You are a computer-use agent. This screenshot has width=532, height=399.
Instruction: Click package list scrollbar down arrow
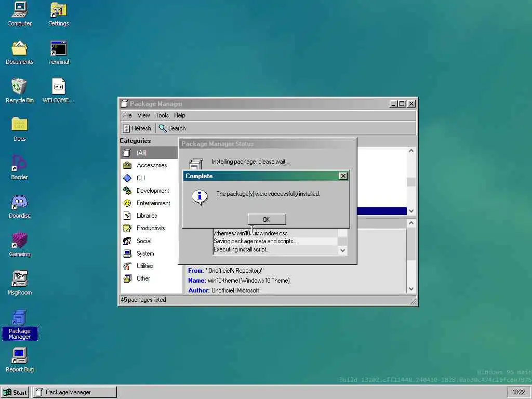click(411, 211)
